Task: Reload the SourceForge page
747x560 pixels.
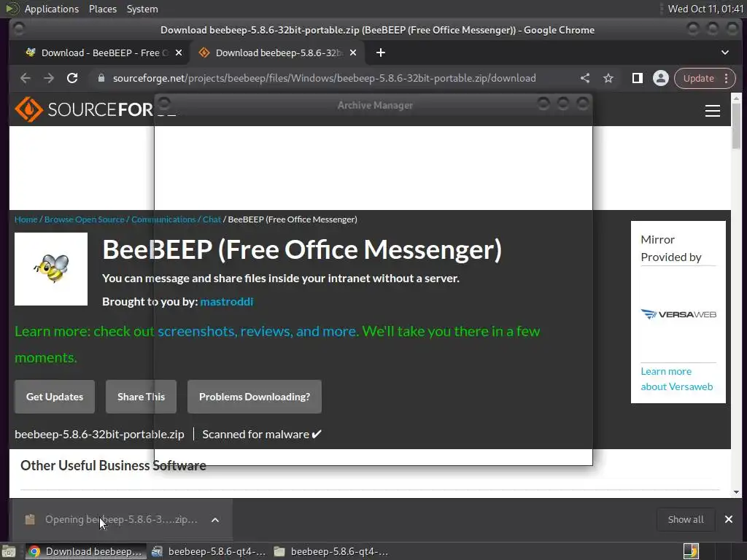Action: click(72, 78)
